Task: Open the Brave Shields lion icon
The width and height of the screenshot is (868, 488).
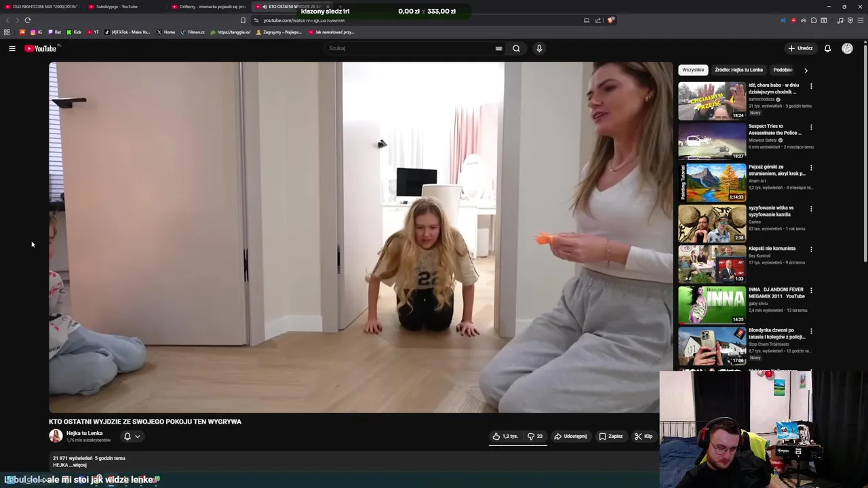Action: click(x=610, y=20)
